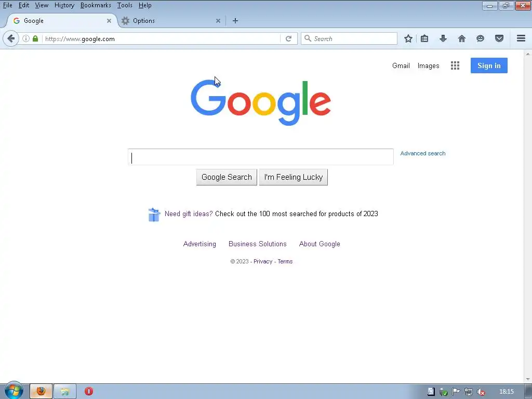Close the Options tab

218,21
